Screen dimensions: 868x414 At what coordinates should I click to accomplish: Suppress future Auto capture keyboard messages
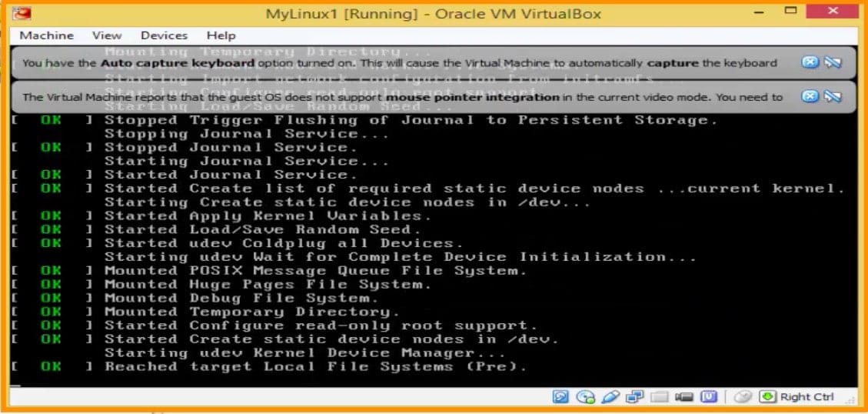(x=833, y=62)
